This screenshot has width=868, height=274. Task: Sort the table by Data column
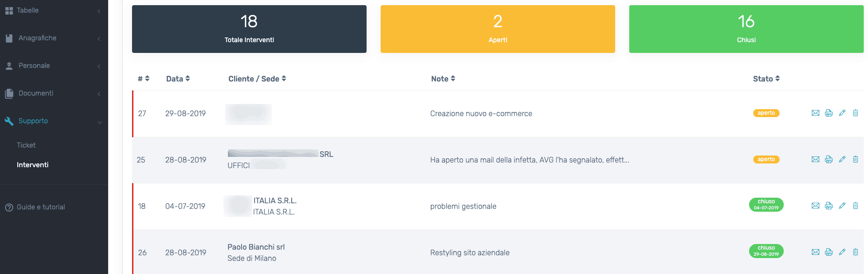[x=178, y=79]
